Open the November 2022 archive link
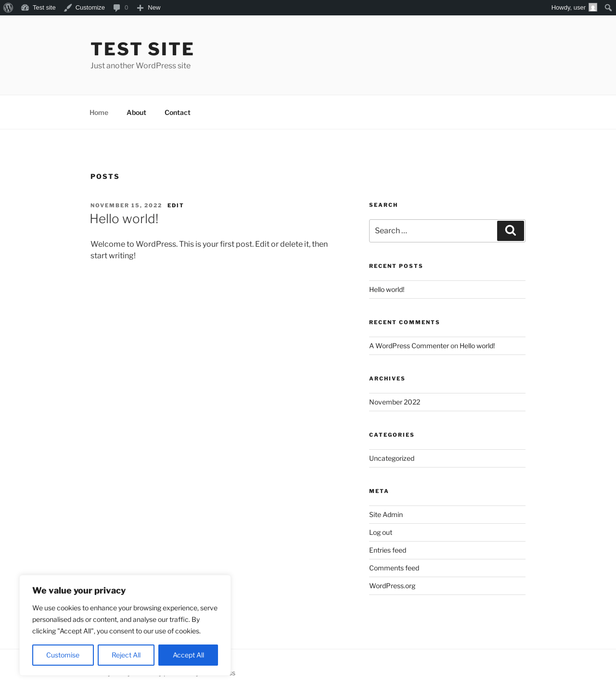This screenshot has height=695, width=616. coord(395,402)
